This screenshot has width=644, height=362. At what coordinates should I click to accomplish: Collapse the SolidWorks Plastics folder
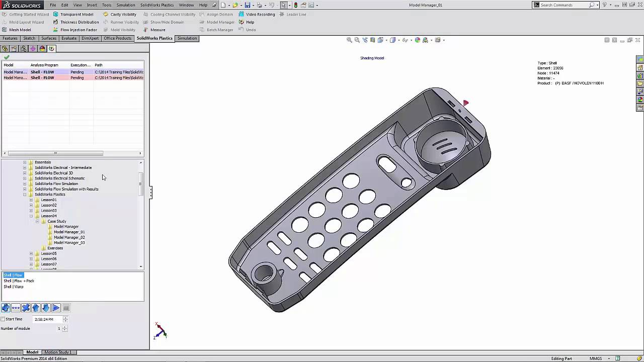point(25,195)
